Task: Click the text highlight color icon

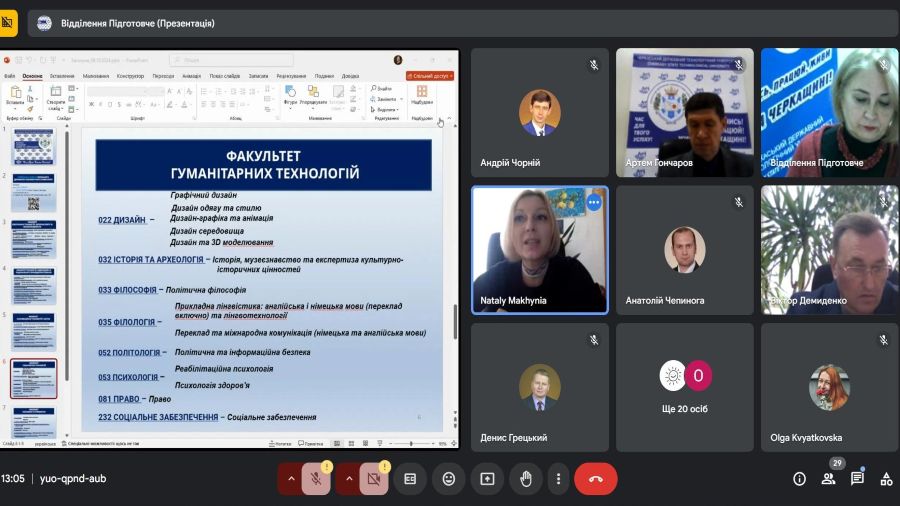Action: (170, 104)
